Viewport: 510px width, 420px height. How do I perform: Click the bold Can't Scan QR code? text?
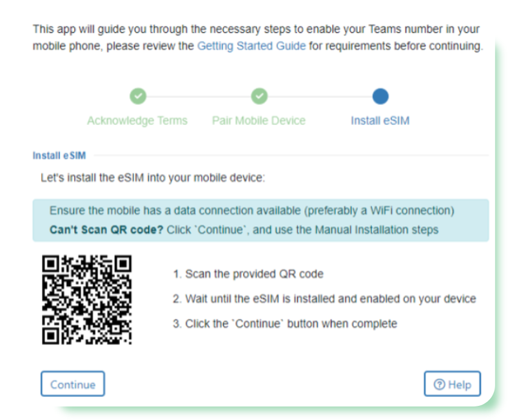coord(106,230)
